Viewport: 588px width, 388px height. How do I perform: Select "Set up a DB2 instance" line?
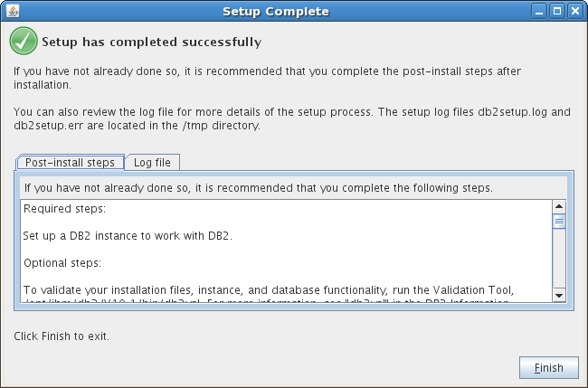pos(128,236)
